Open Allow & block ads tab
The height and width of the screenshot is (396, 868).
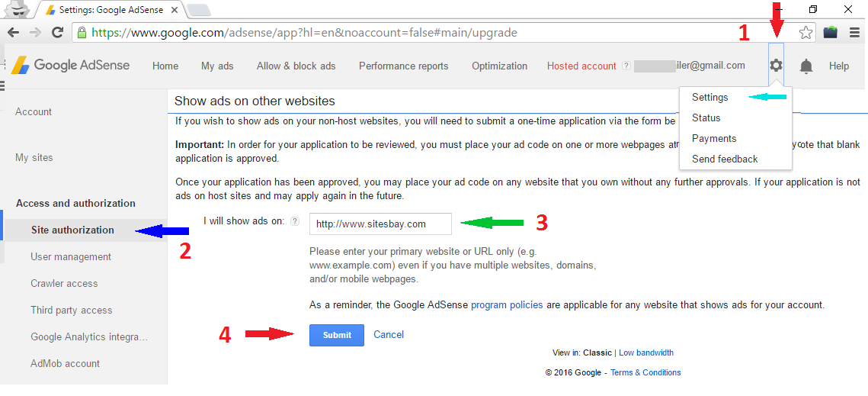[x=296, y=66]
